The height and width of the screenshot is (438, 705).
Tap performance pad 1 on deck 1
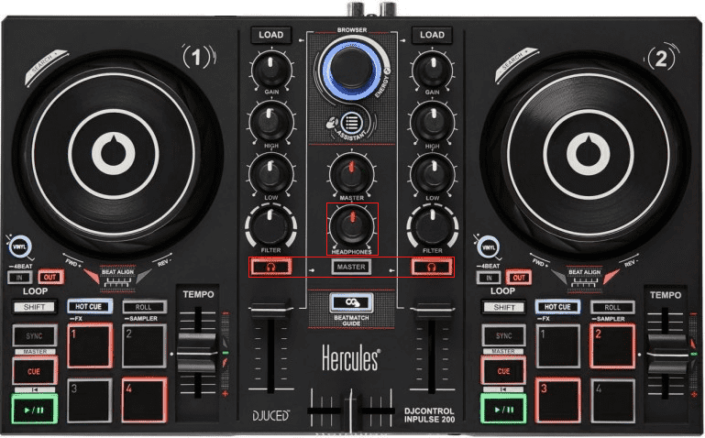coord(89,346)
